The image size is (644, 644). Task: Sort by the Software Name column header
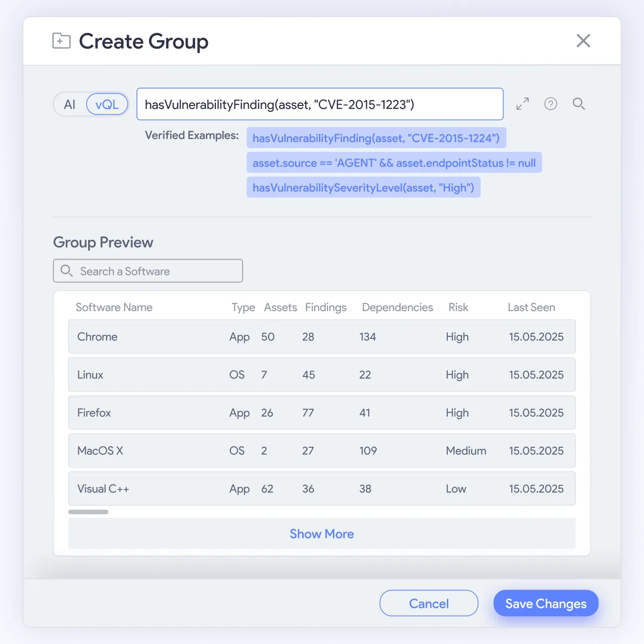[114, 307]
